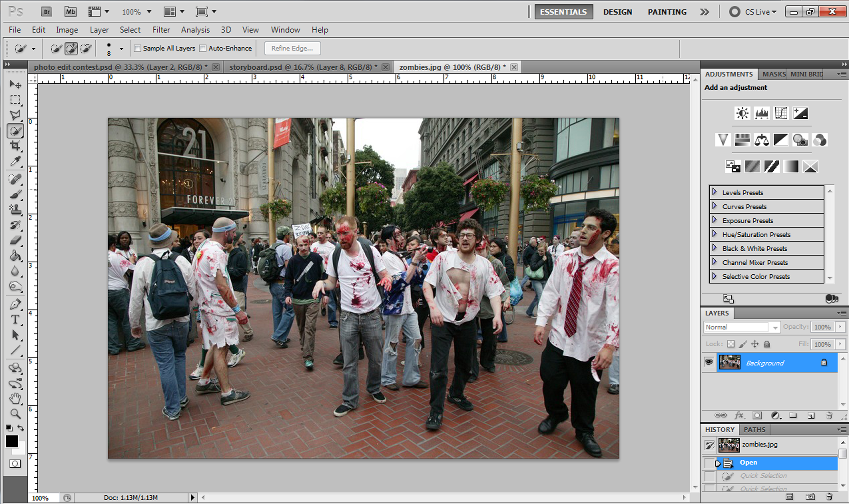Add a Photo Filter adjustment
The image size is (849, 504).
(x=800, y=140)
